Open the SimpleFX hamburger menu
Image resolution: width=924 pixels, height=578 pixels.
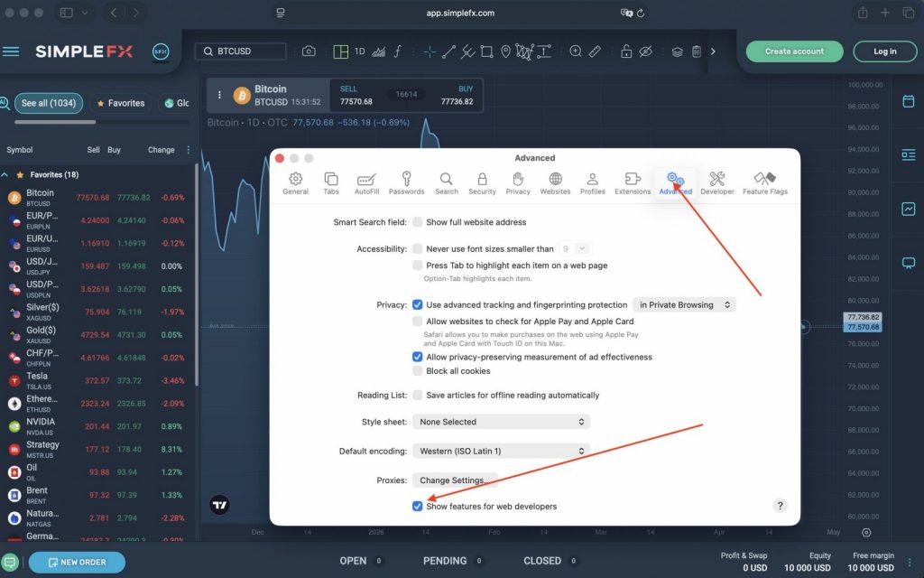click(11, 51)
